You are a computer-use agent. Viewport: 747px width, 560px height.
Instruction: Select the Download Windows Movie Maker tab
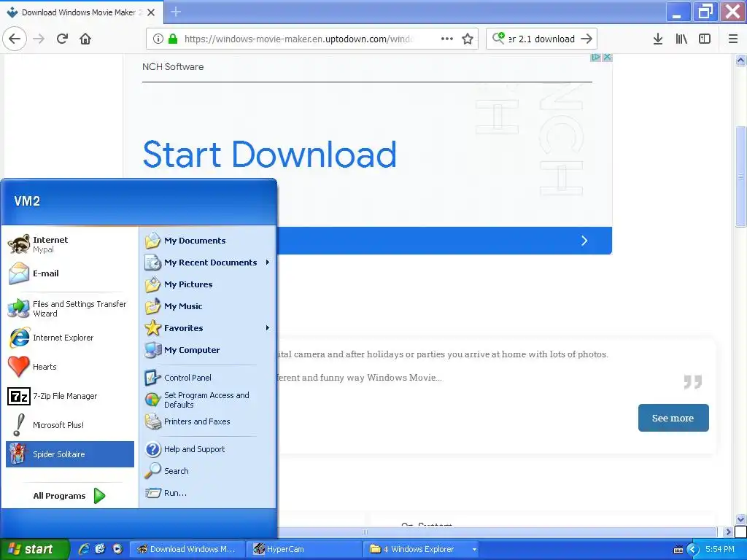pos(82,12)
